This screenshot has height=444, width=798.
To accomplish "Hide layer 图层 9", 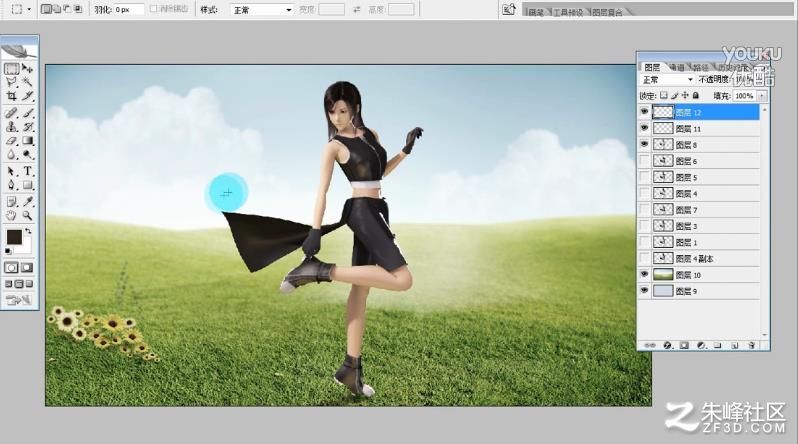I will [644, 291].
